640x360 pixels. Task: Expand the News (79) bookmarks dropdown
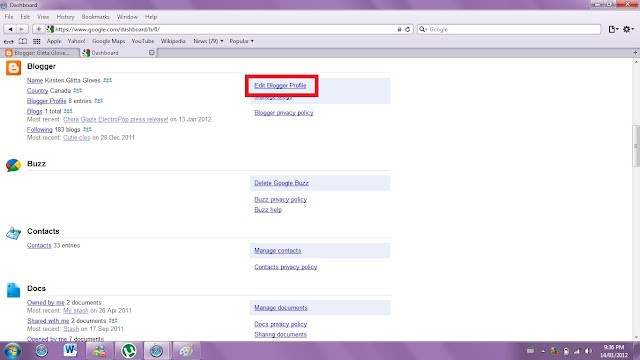[208, 41]
